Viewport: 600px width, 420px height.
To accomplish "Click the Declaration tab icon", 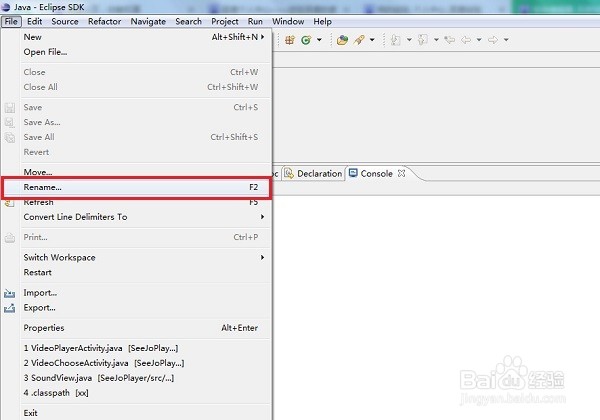I will (x=289, y=173).
